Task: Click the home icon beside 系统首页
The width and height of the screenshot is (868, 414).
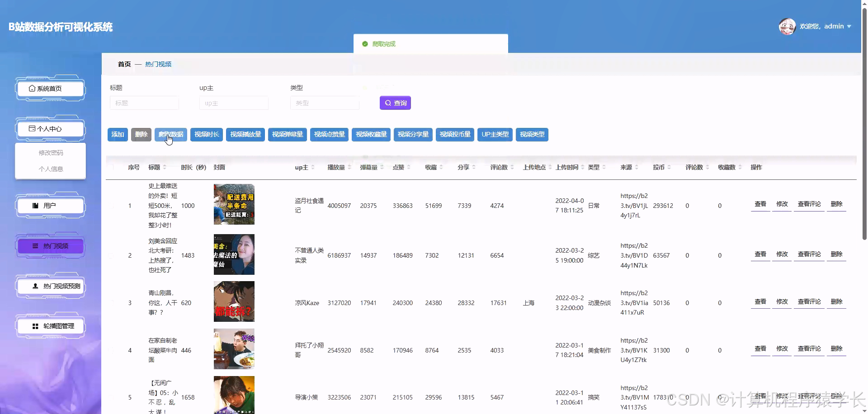Action: click(32, 89)
